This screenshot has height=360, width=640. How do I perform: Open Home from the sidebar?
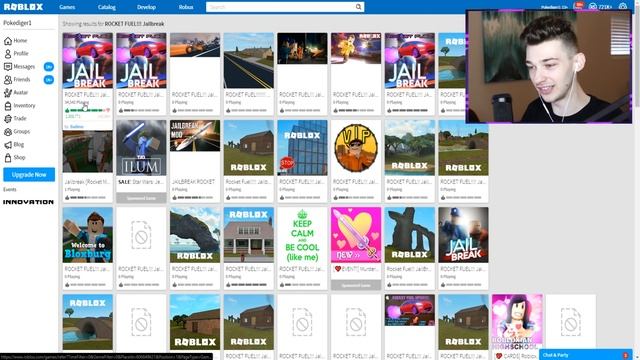(x=16, y=41)
